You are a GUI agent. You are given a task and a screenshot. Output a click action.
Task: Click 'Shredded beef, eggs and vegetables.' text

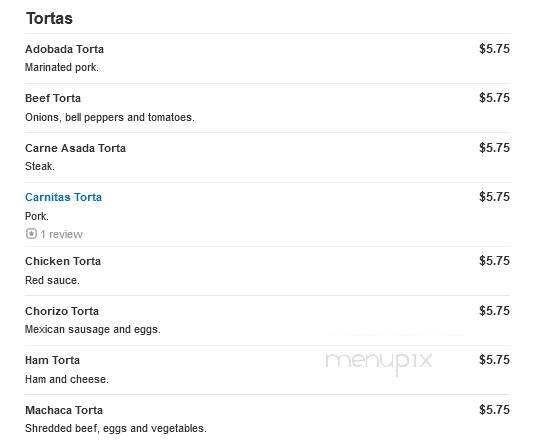116,428
